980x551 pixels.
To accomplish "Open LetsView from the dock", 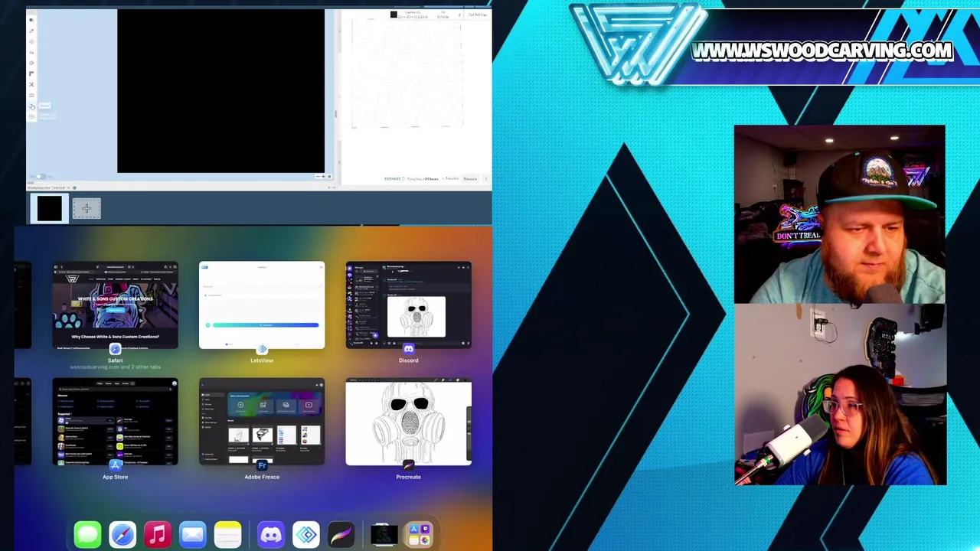I will [x=306, y=534].
